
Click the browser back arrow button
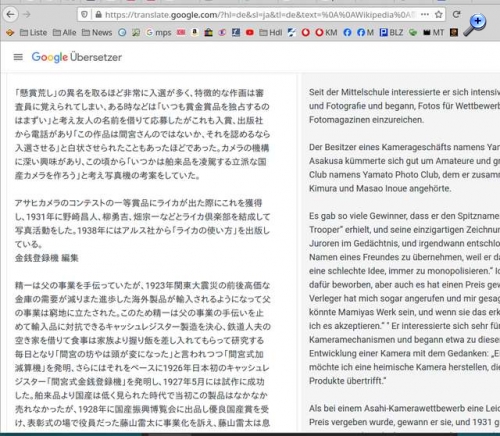pyautogui.click(x=11, y=14)
